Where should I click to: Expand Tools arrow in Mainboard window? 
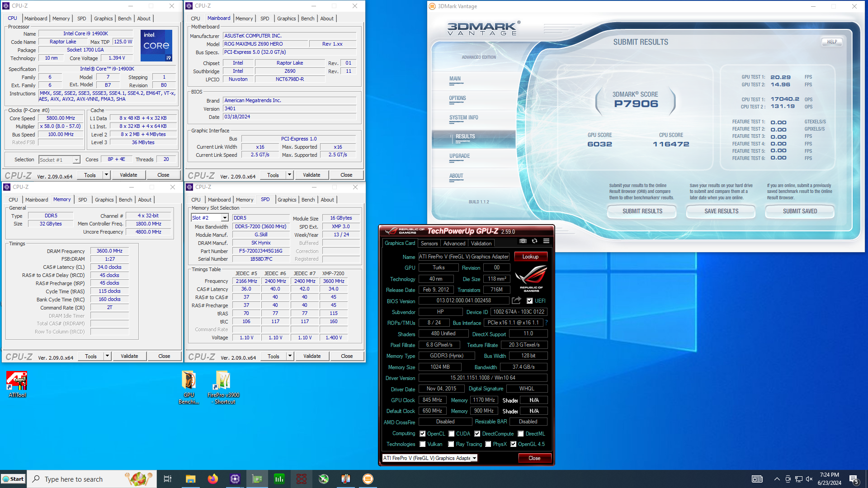pyautogui.click(x=290, y=175)
